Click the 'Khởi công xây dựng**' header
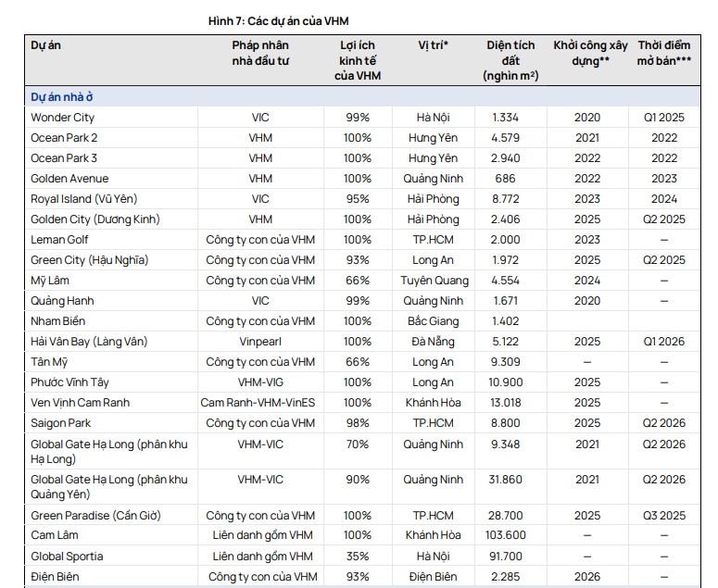The height and width of the screenshot is (588, 718). coord(590,53)
